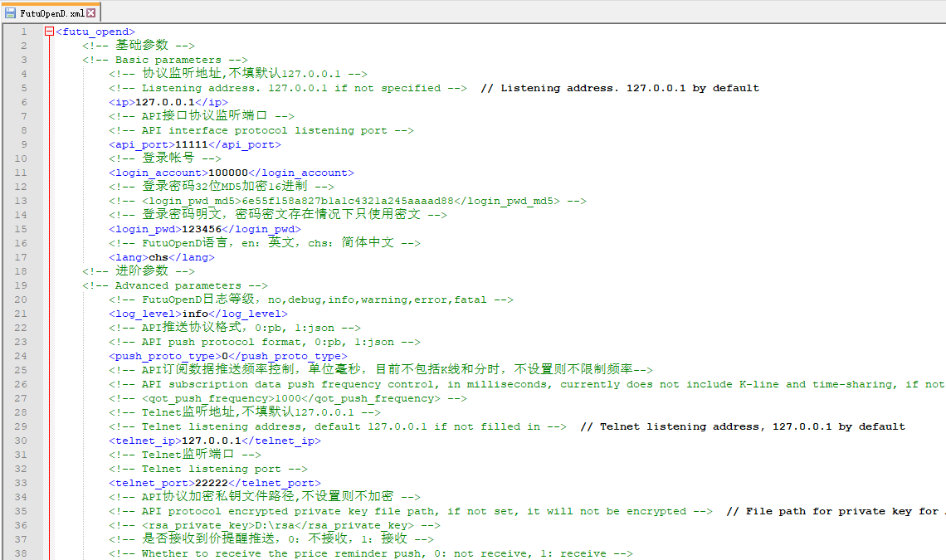Click the login_account value 100000

click(x=227, y=173)
